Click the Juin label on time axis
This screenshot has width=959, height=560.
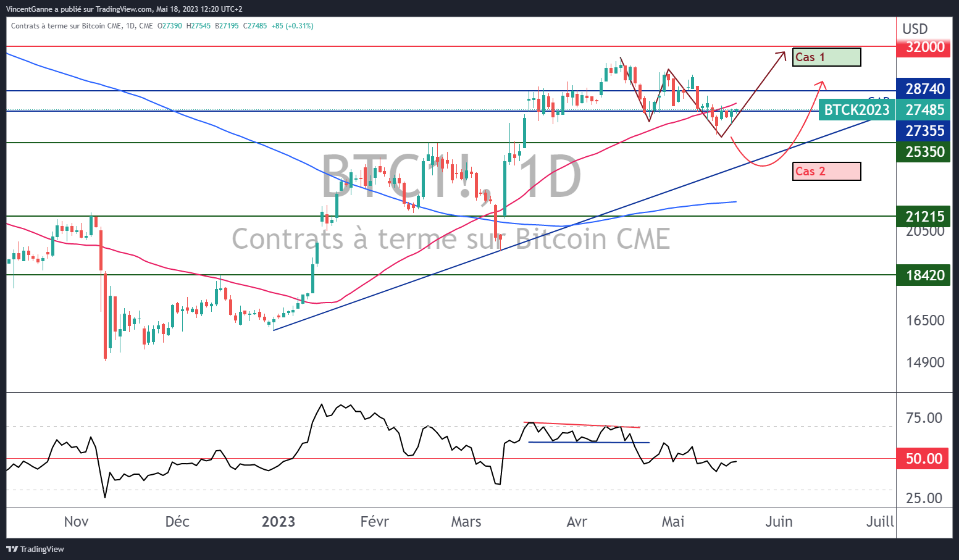tap(779, 522)
